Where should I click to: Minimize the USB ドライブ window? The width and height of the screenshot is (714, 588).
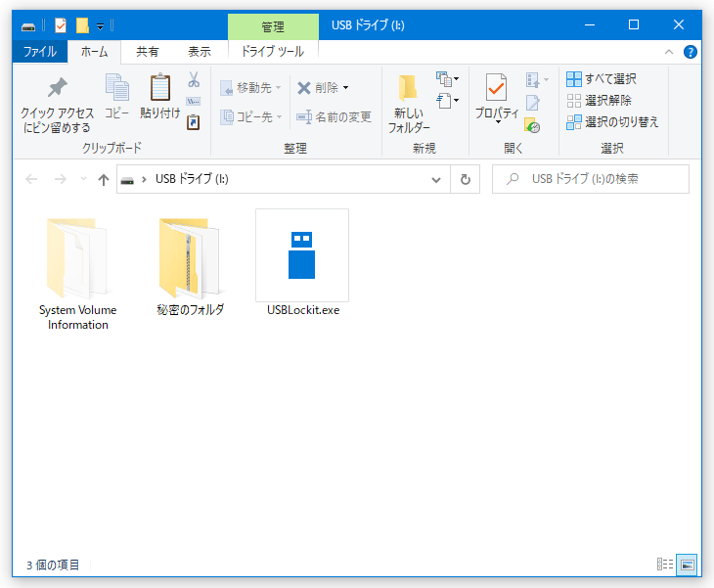[590, 25]
